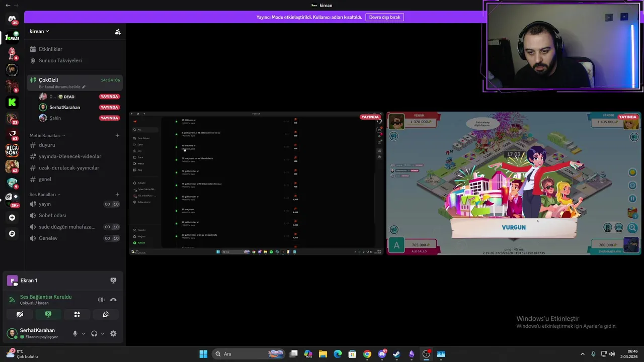Collapse the Metin Kanalları category

coord(47,135)
